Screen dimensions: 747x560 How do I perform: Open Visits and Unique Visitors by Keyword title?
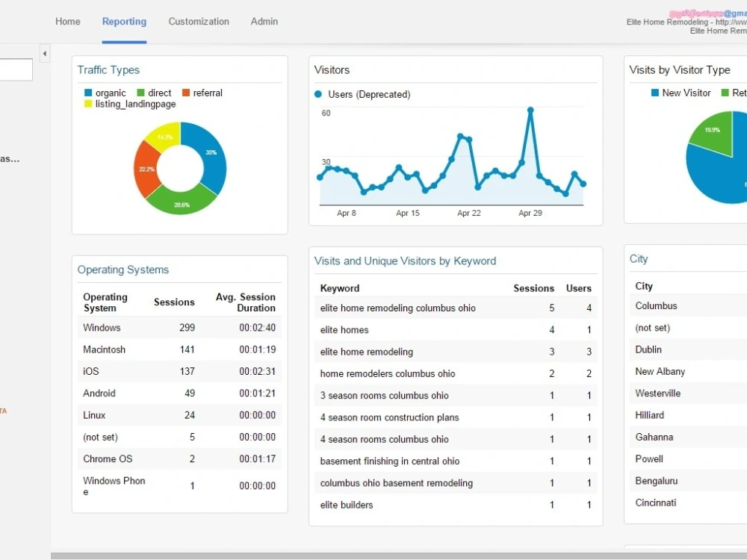tap(405, 261)
